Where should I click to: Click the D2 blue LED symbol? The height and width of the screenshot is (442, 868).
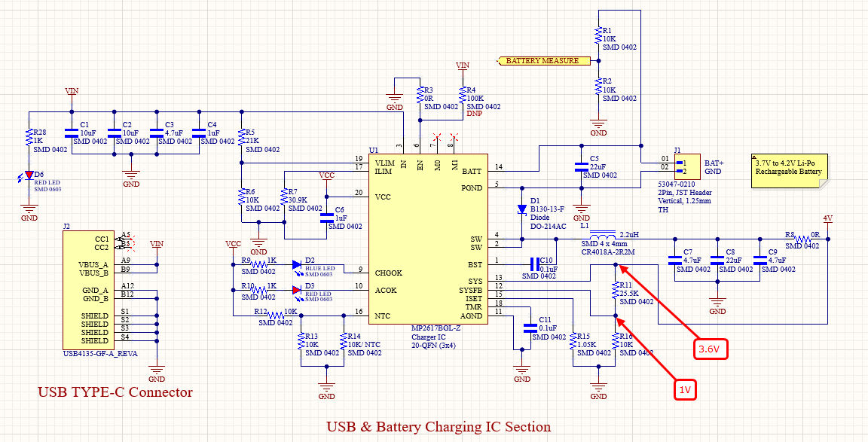[297, 264]
